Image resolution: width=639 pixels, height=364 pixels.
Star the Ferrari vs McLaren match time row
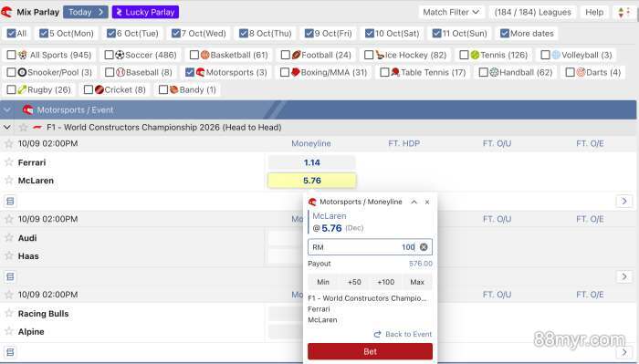point(8,143)
